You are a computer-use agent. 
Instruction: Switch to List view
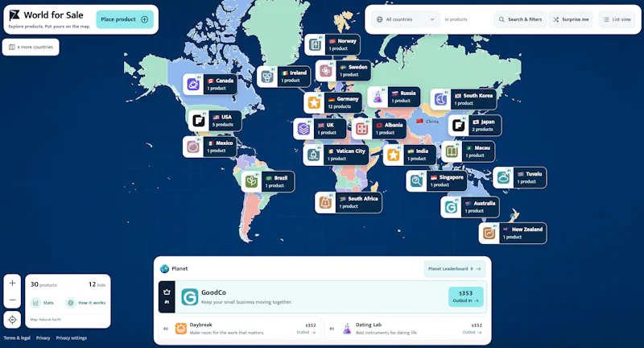(x=617, y=19)
